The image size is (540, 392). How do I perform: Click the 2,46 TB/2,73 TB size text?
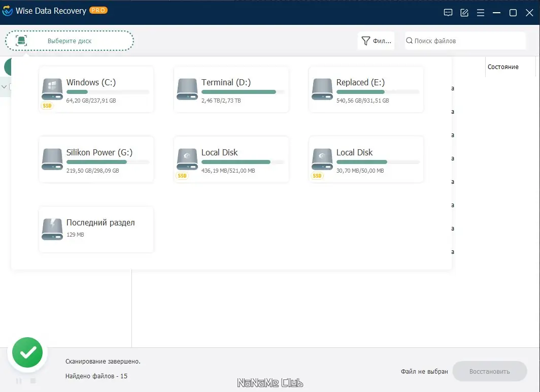coord(221,101)
